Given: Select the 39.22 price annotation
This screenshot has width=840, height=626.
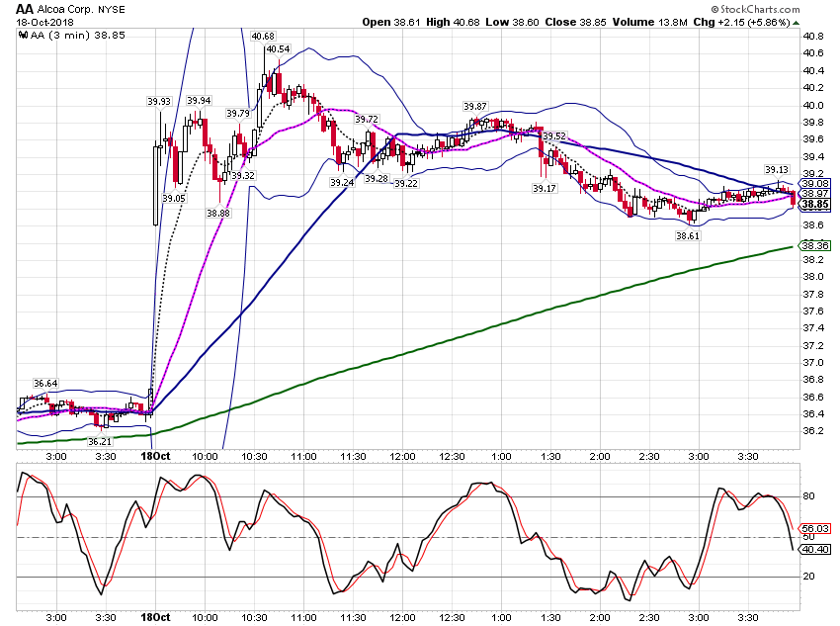Looking at the screenshot, I should [x=406, y=183].
